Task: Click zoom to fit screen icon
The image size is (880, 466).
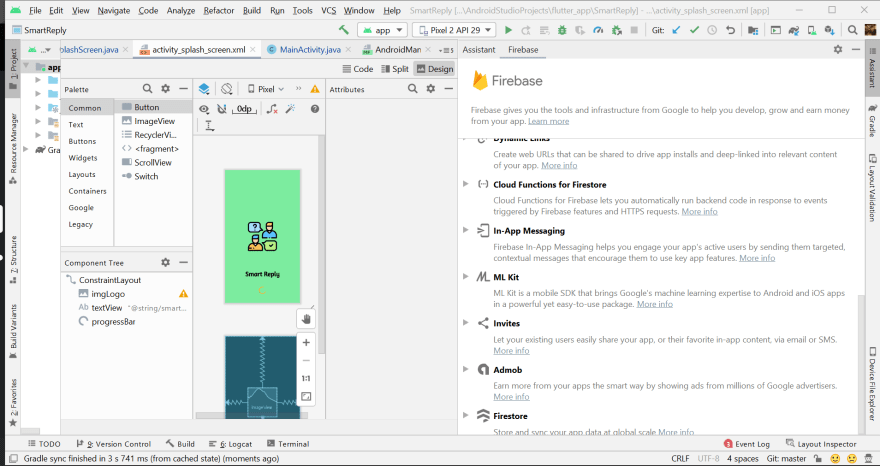Action: coord(306,396)
